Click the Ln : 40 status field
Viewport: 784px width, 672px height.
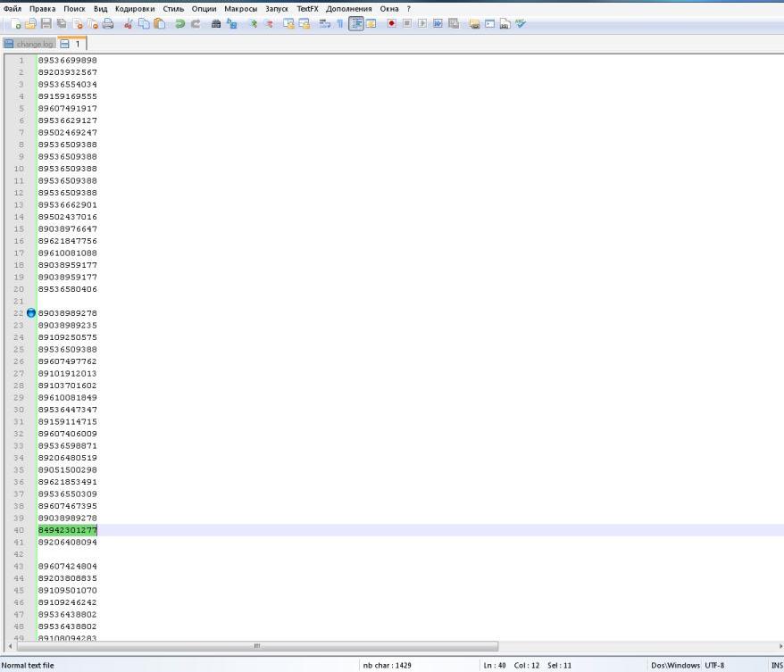coord(495,665)
